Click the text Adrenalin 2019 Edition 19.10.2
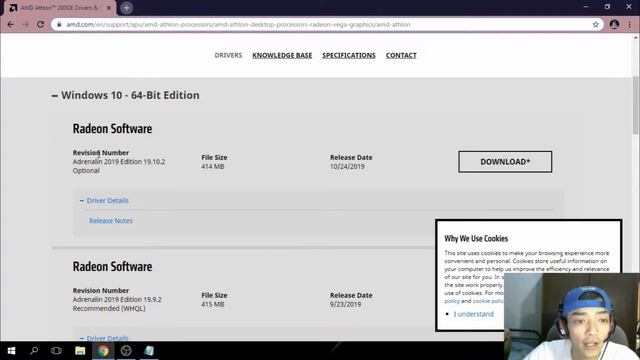Screen dimensions: 640x360 (119, 162)
